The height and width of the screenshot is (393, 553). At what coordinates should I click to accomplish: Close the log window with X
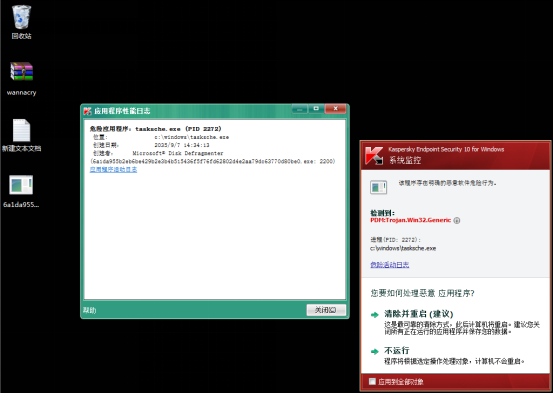335,109
